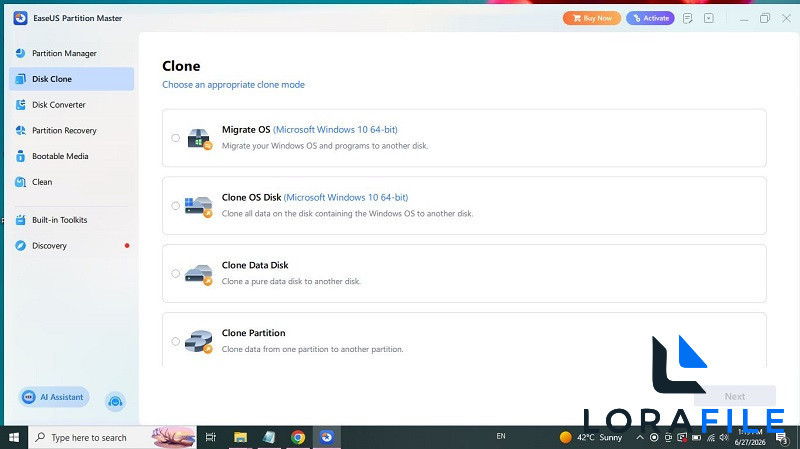Click the Clone Partition icon
This screenshot has height=449, width=800.
click(x=198, y=342)
